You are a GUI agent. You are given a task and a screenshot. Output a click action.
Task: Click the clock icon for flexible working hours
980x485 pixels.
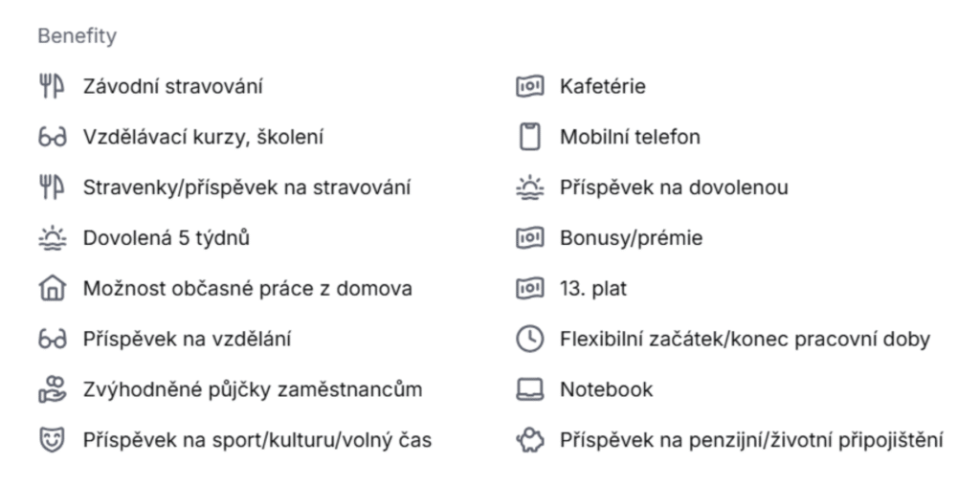[x=529, y=340]
